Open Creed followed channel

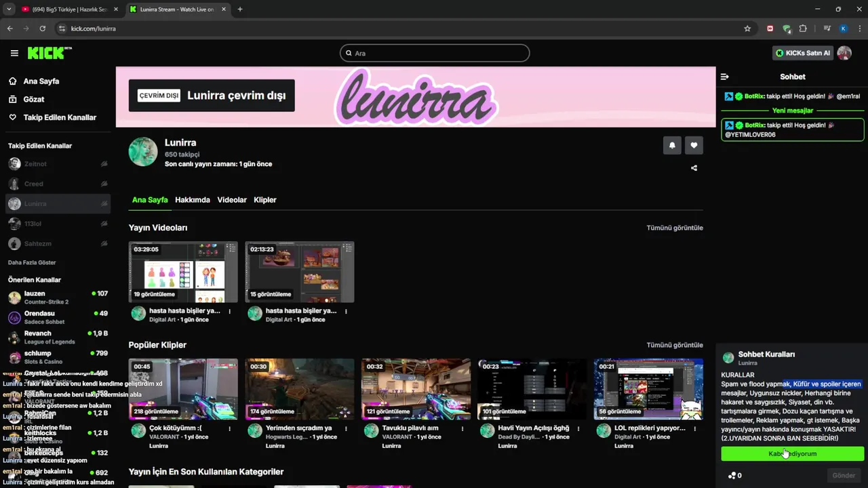pyautogui.click(x=58, y=184)
